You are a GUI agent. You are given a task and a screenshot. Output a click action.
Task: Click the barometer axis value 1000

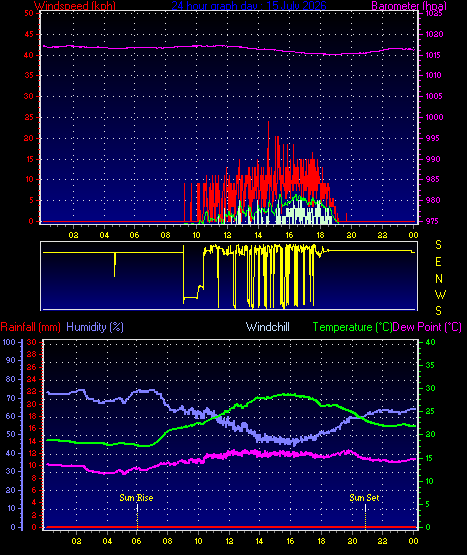[434, 117]
